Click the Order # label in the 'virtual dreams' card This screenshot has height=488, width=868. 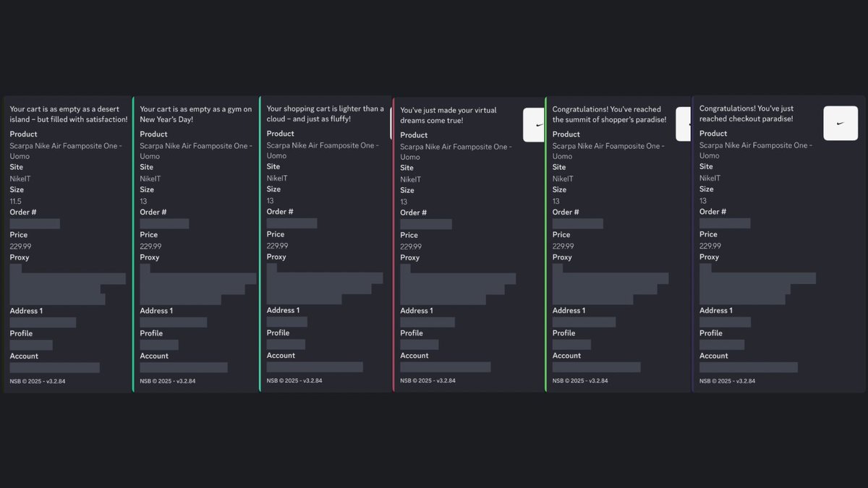click(414, 213)
